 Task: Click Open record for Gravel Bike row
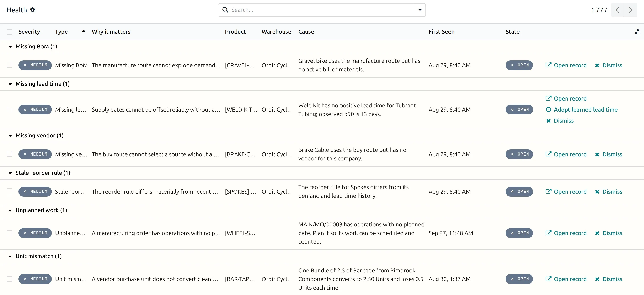pyautogui.click(x=566, y=65)
